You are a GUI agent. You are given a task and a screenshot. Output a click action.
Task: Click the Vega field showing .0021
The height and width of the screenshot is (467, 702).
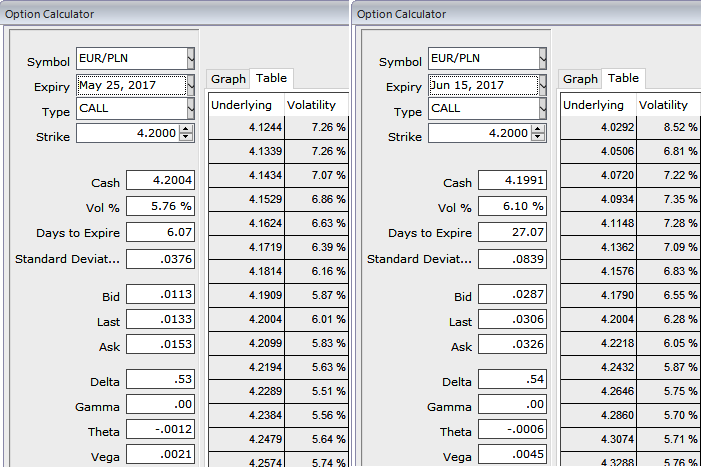160,454
